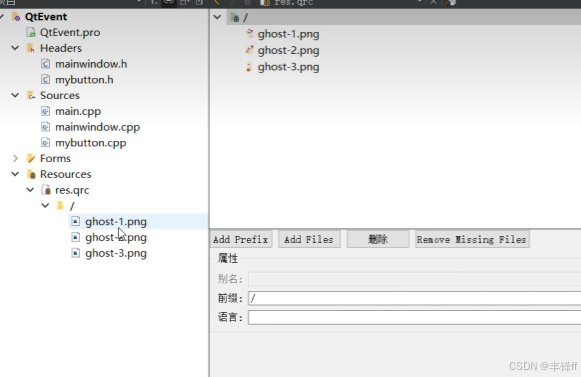Click the main.cpp source file icon
This screenshot has height=377, width=581.
click(46, 111)
